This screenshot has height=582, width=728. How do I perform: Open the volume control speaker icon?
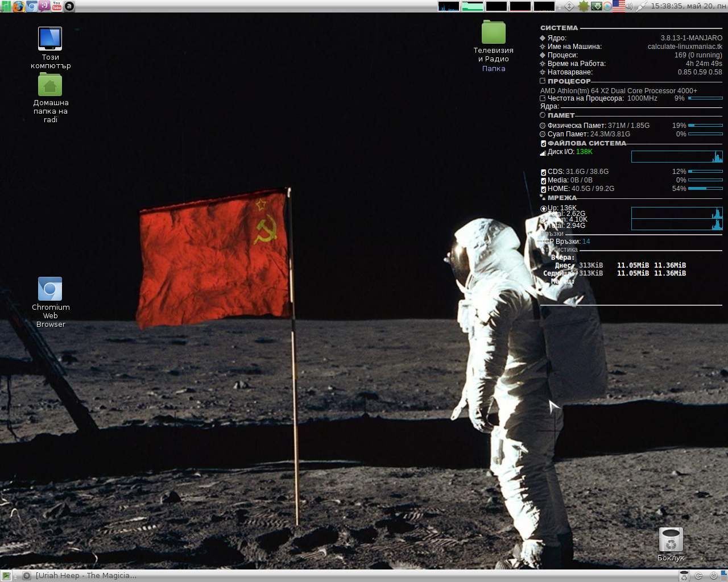pos(630,6)
